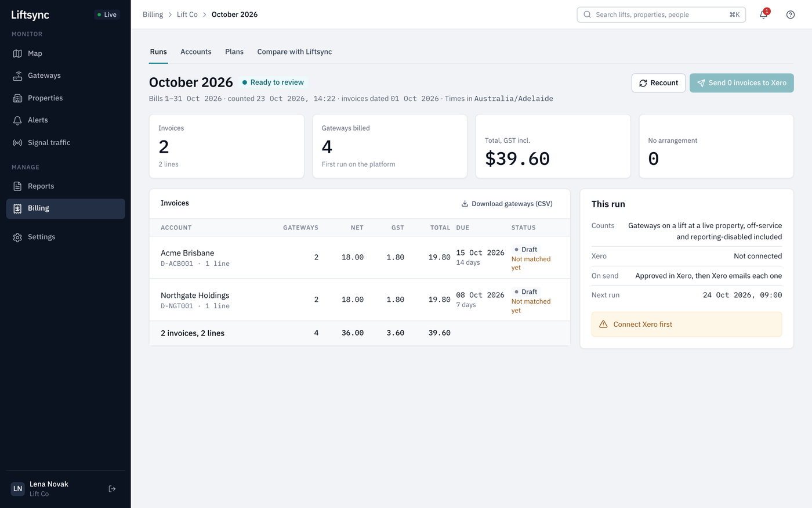The width and height of the screenshot is (812, 508).
Task: Click the No arrangement card
Action: coord(716,146)
